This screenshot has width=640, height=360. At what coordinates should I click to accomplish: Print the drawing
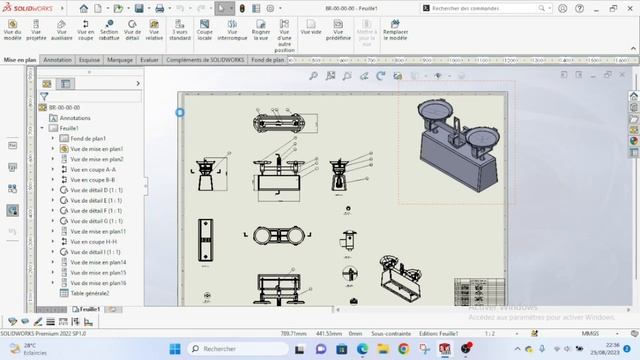point(160,8)
